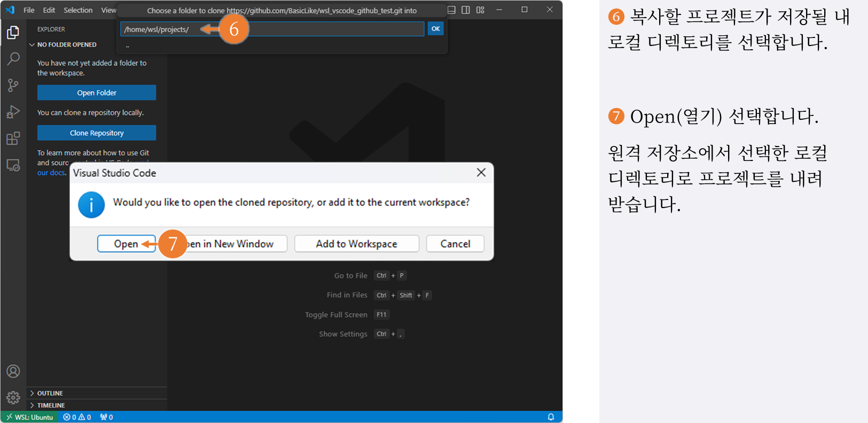
Task: Open the Search view in activity bar
Action: 13,59
